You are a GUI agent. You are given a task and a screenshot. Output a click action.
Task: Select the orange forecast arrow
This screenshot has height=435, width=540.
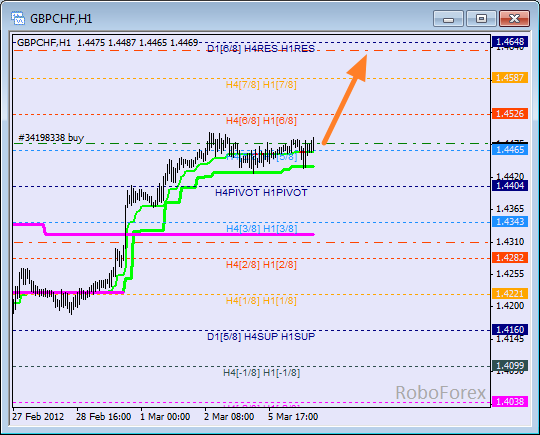click(x=344, y=99)
